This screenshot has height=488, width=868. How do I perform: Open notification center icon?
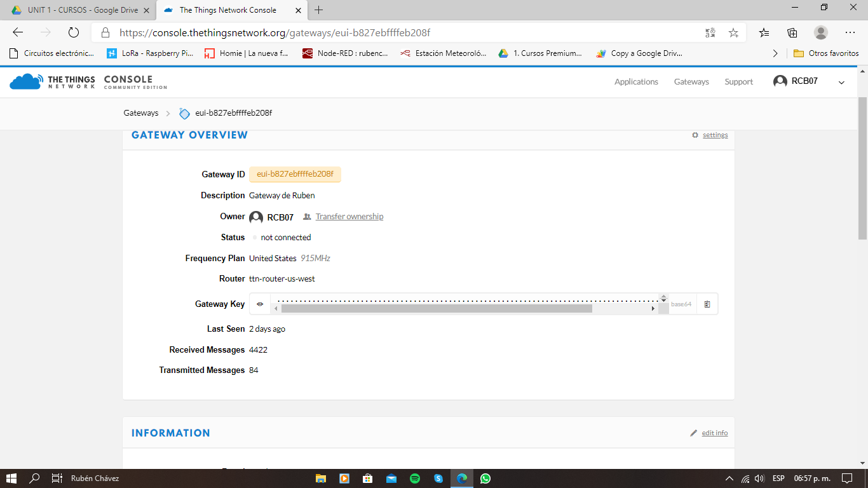pos(846,478)
